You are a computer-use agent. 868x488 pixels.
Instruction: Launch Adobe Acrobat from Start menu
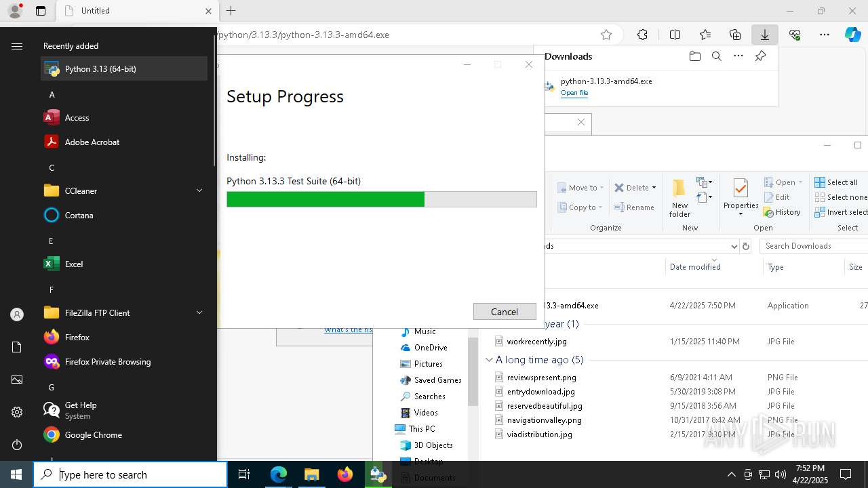click(x=124, y=142)
